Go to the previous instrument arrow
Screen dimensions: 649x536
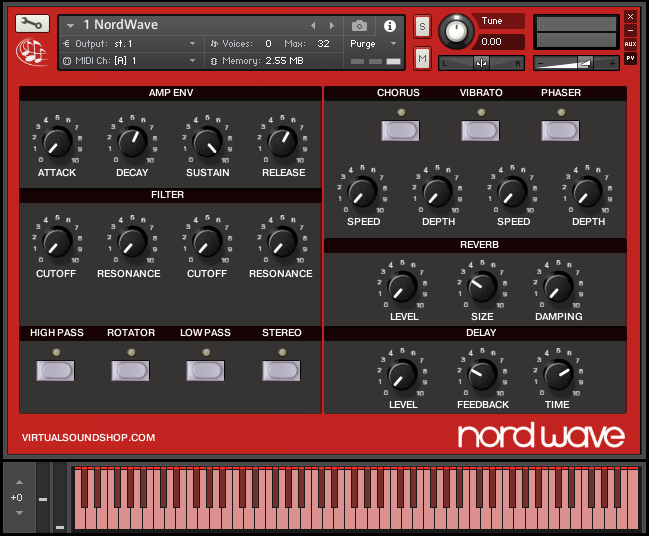point(313,25)
